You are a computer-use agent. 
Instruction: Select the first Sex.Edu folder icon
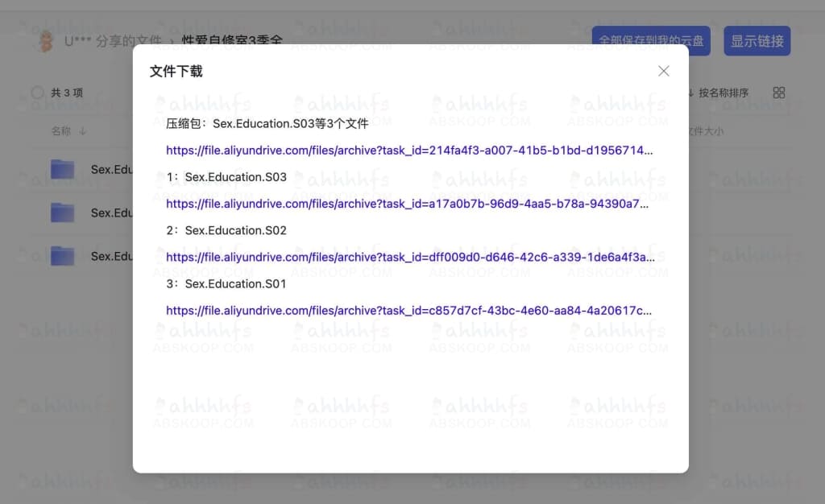point(62,169)
